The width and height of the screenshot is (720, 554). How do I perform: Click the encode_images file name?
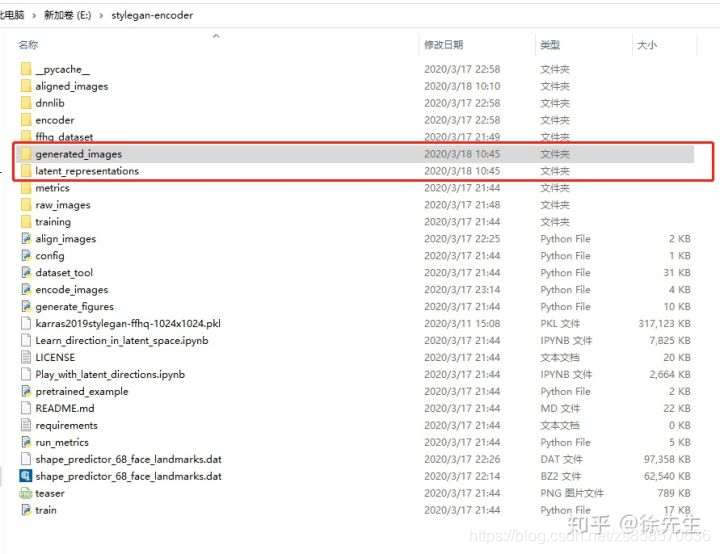pos(72,290)
